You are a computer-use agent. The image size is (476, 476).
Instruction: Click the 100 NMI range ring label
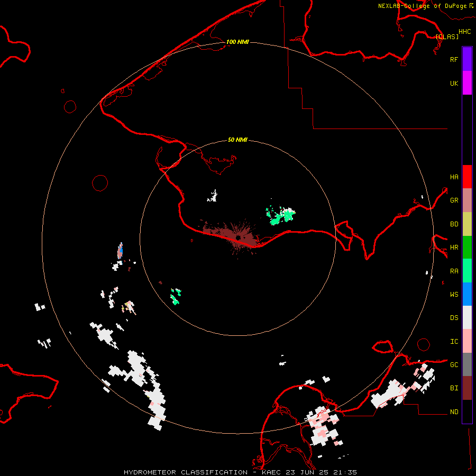(x=237, y=42)
